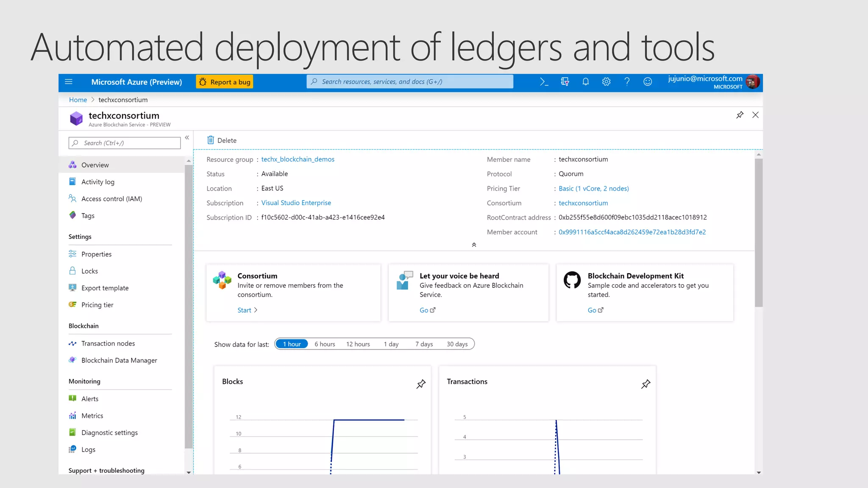Click the Member account address link
This screenshot has width=868, height=488.
point(632,232)
